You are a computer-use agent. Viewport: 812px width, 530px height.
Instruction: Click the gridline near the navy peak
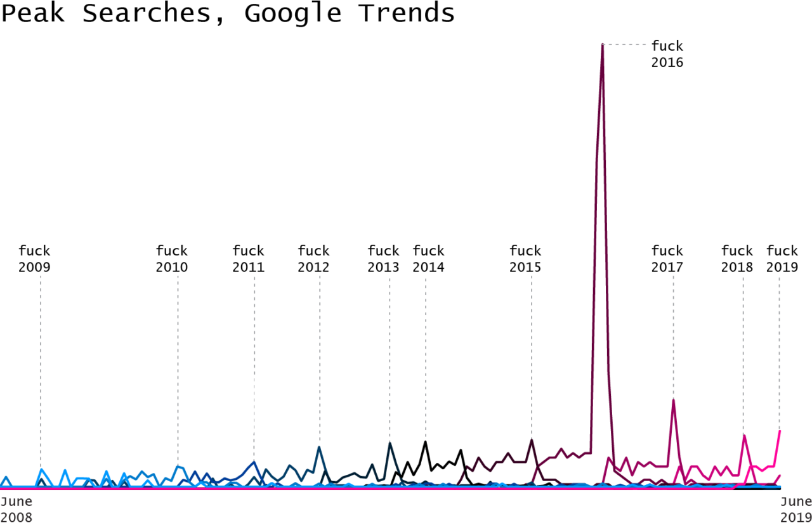(x=389, y=349)
